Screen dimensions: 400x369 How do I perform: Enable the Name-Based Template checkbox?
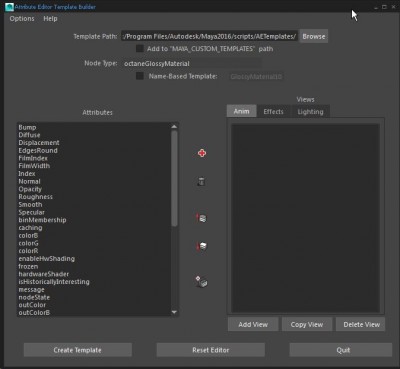(x=140, y=76)
